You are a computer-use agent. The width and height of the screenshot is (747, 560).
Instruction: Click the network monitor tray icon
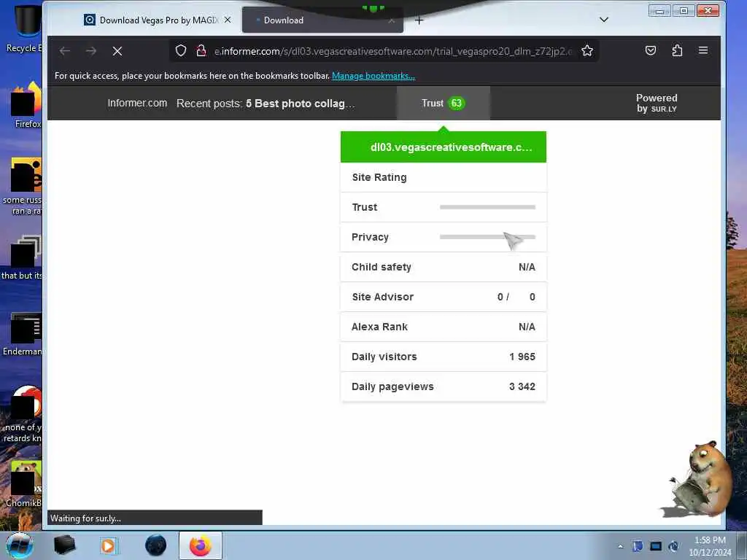[656, 546]
